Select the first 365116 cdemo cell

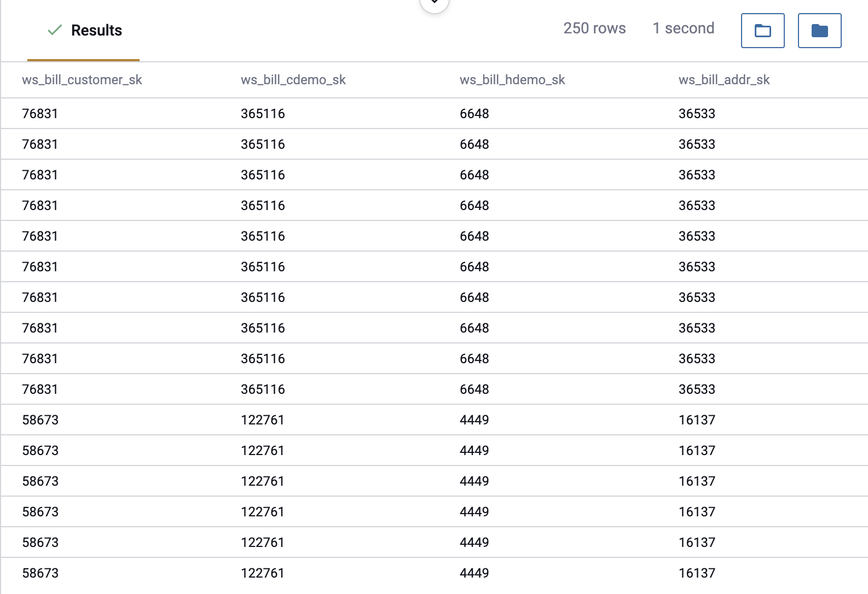click(263, 114)
